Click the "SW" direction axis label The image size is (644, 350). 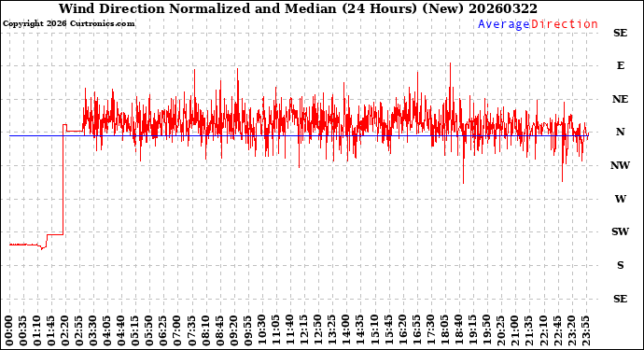(x=620, y=231)
